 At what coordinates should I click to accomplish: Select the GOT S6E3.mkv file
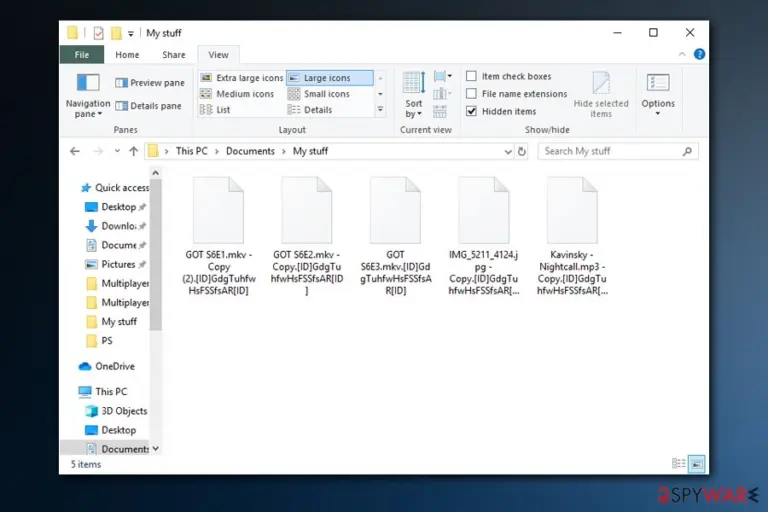click(x=395, y=237)
